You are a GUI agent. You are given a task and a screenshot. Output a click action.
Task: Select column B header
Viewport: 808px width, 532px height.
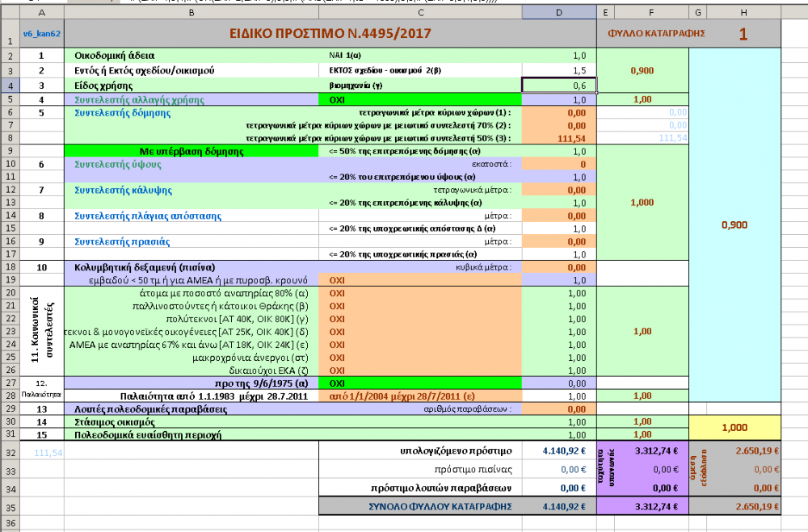coord(191,13)
